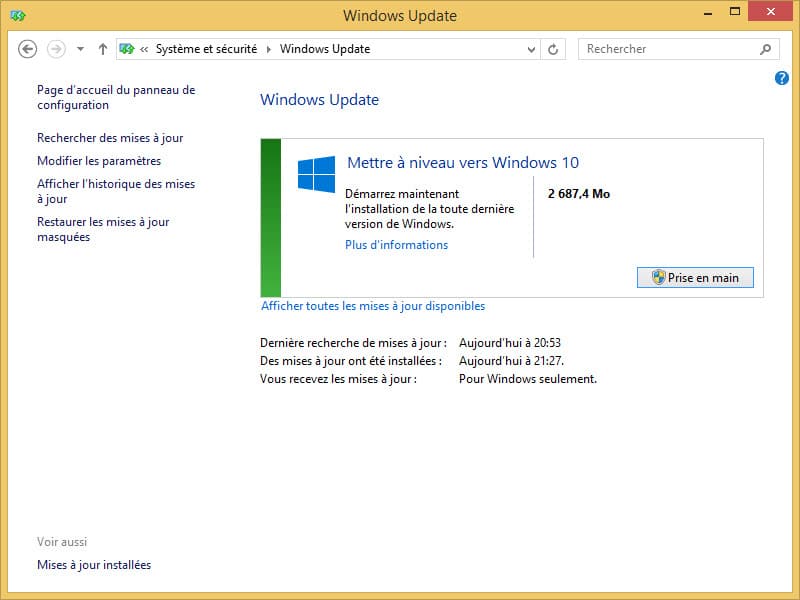
Task: Open Plus d'informations link
Action: click(x=396, y=245)
